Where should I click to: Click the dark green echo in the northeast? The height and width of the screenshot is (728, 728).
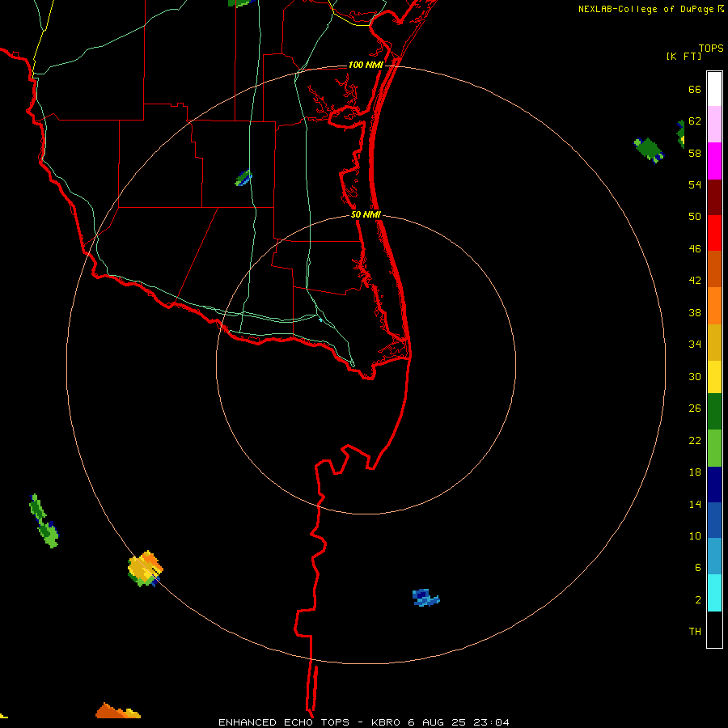click(x=649, y=150)
